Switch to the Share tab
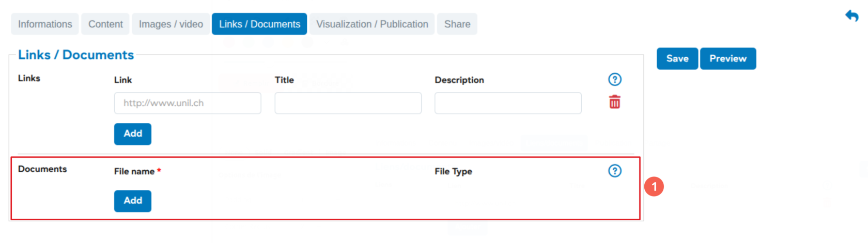This screenshot has width=868, height=243. click(x=457, y=24)
